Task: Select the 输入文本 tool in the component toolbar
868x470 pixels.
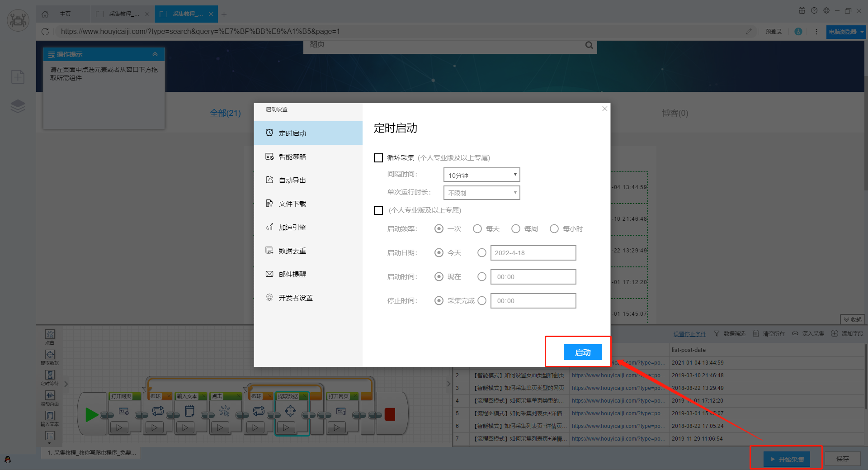Action: click(x=50, y=418)
